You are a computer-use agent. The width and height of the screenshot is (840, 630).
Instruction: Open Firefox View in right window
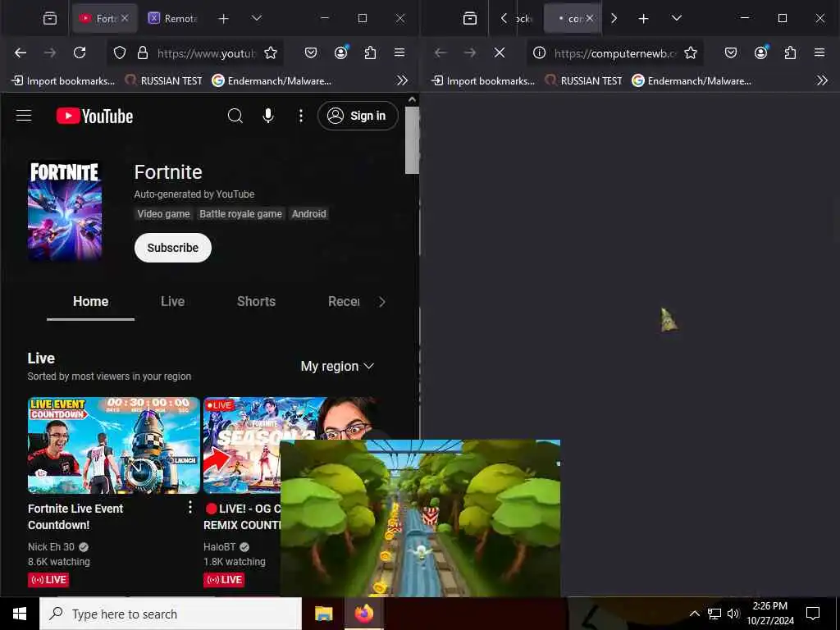[x=470, y=18]
